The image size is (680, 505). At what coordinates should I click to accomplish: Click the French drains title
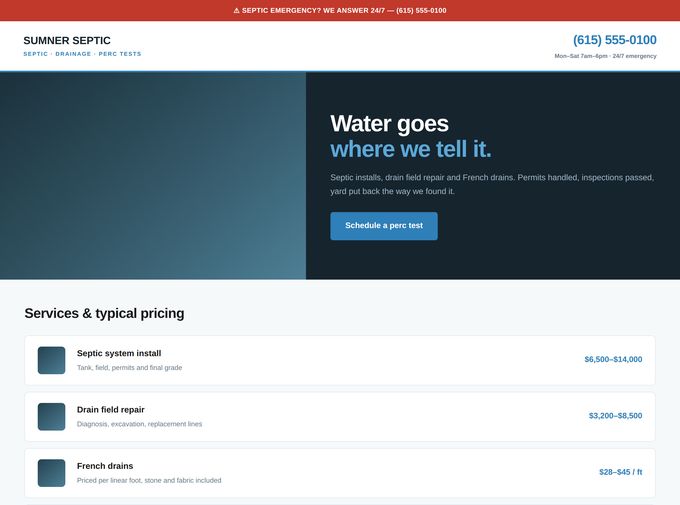(105, 466)
